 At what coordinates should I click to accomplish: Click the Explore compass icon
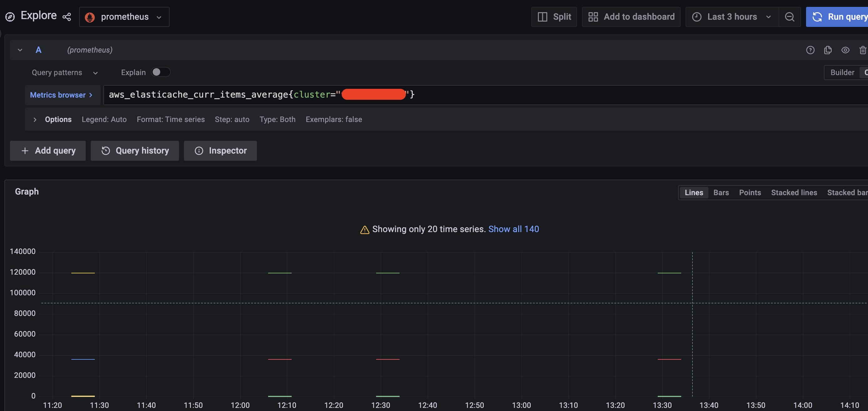pos(10,17)
